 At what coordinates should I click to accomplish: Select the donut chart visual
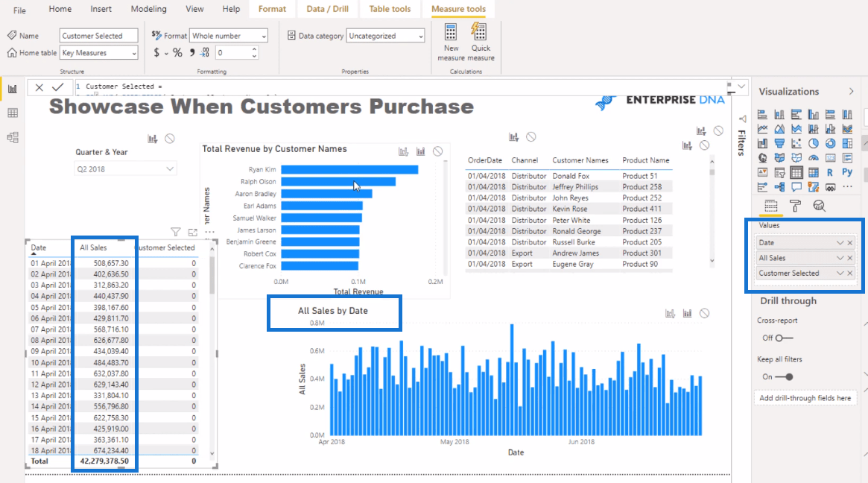click(830, 143)
